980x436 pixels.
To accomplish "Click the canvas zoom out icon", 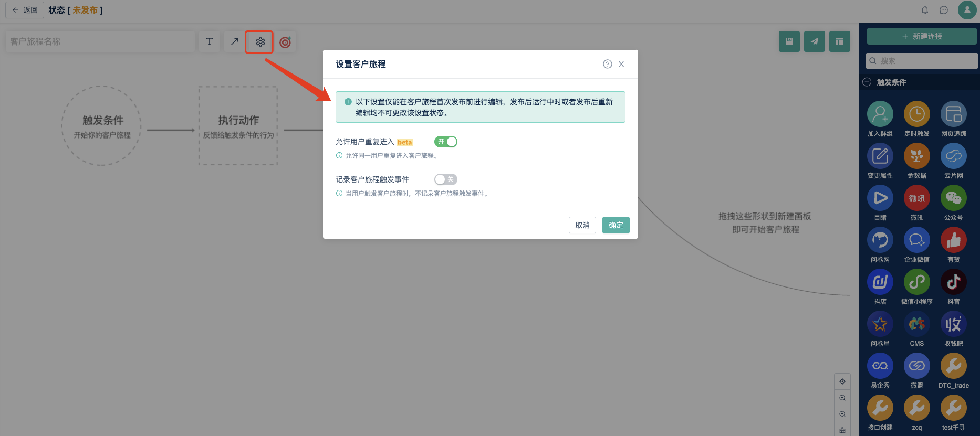I will [842, 414].
